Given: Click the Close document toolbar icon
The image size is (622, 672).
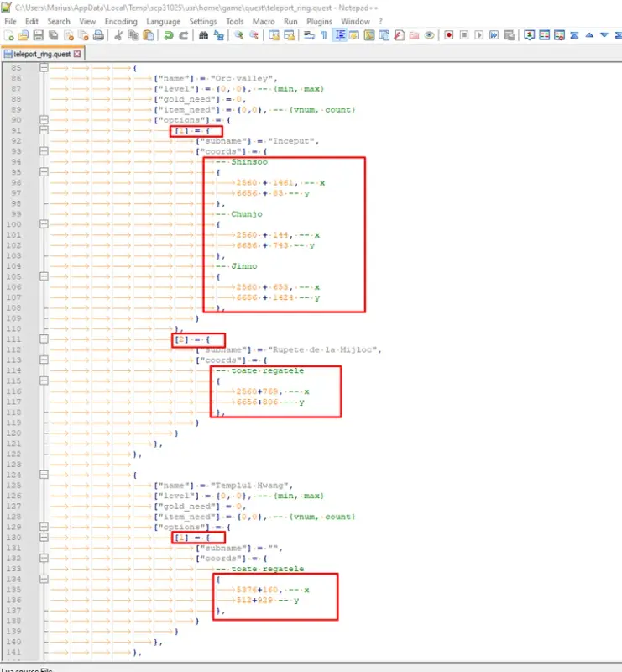Looking at the screenshot, I should tap(69, 35).
